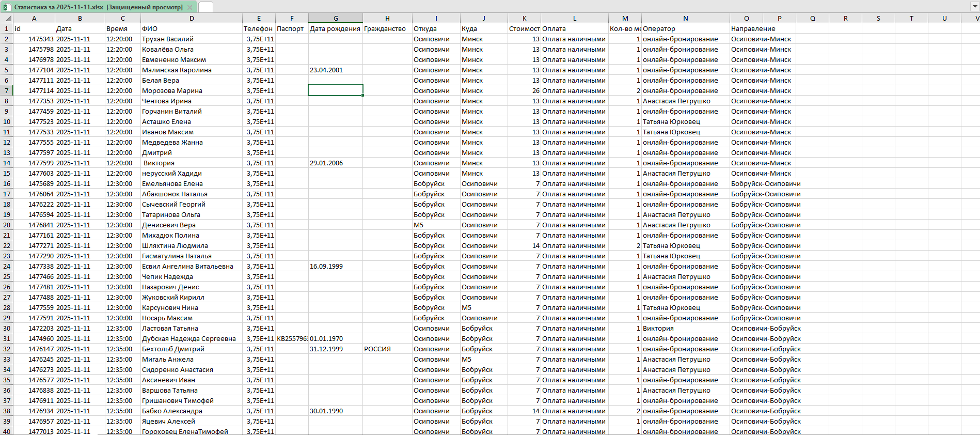The width and height of the screenshot is (980, 435).
Task: Click passport cell starting with KB255796
Action: [292, 338]
